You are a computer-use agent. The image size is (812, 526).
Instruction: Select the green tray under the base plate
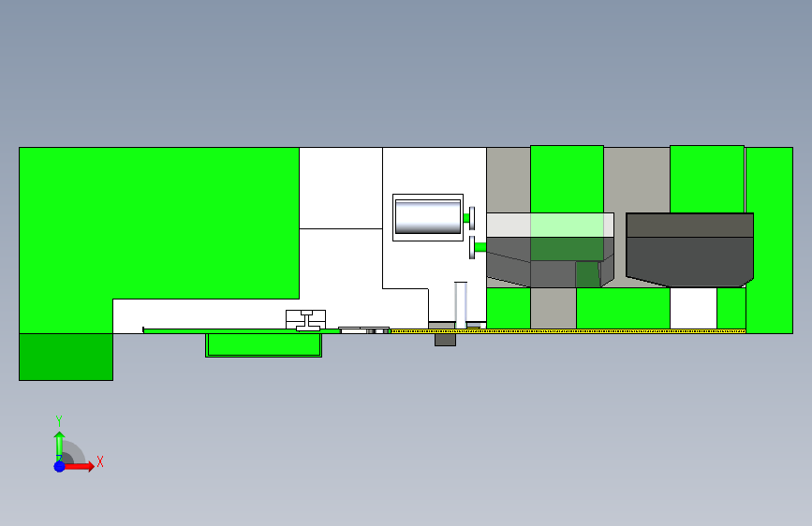coord(263,345)
